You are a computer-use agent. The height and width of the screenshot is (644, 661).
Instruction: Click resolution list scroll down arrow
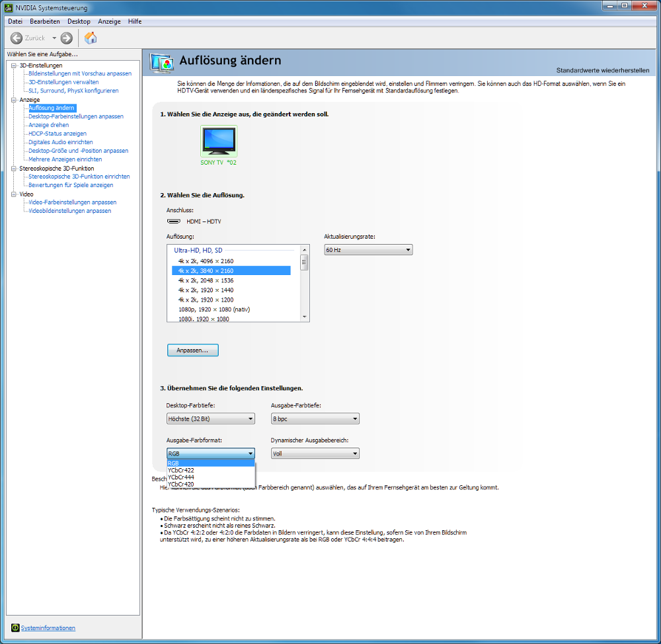pos(304,317)
